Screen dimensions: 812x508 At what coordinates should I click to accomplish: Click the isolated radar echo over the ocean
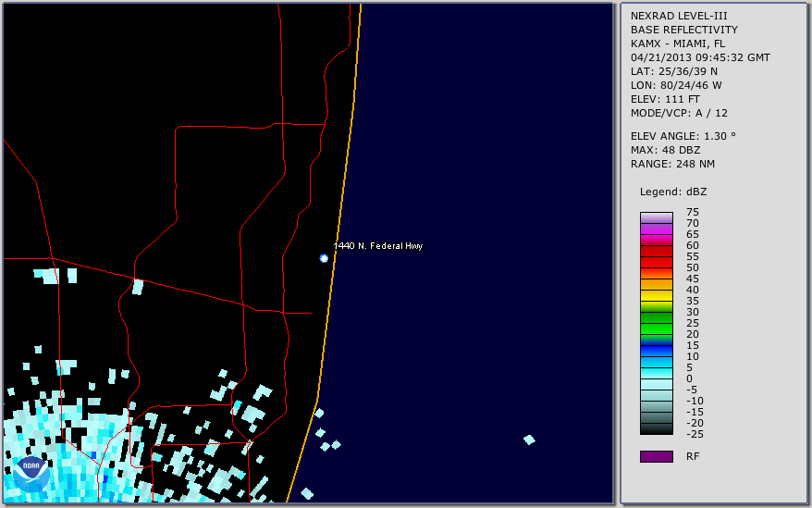529,440
